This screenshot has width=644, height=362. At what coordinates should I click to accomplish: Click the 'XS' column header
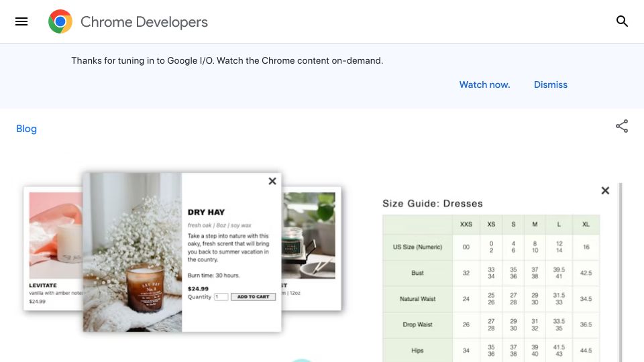pyautogui.click(x=491, y=225)
